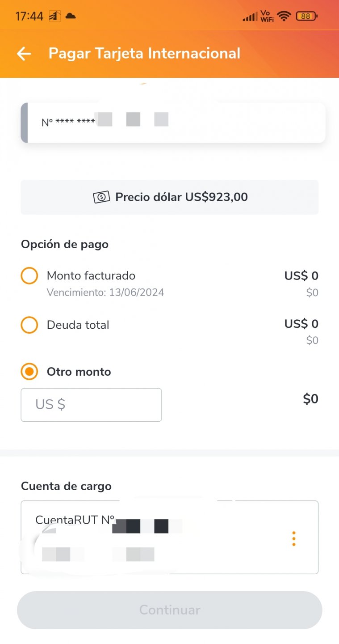Viewport: 339px width, 644px height.
Task: Tap the Wi-Fi status icon
Action: click(x=284, y=17)
